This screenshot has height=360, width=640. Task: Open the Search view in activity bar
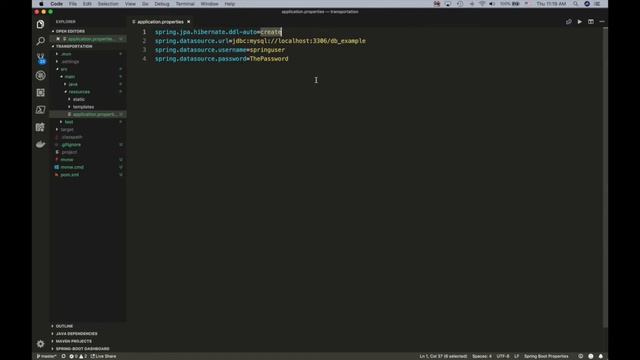pos(40,41)
